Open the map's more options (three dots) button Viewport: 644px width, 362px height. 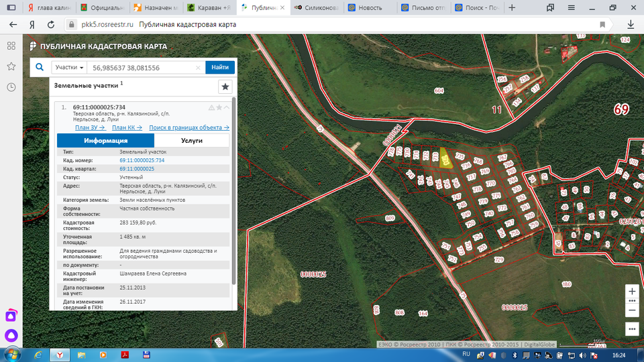(632, 329)
